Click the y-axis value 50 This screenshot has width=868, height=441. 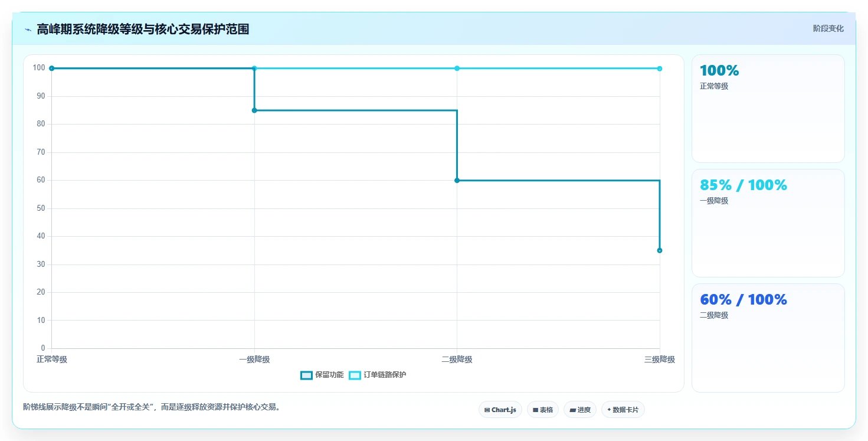tap(41, 208)
